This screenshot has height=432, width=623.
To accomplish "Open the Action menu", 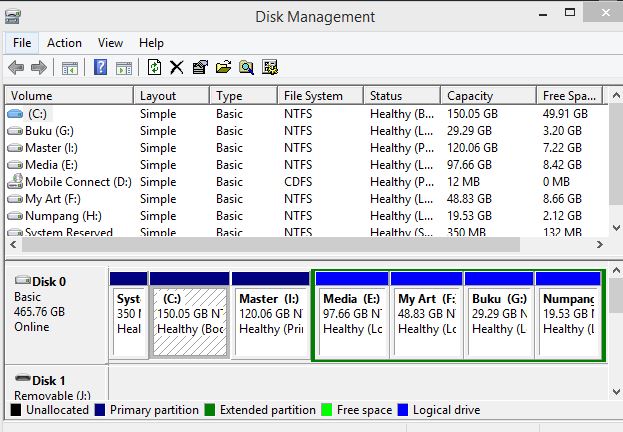I will pyautogui.click(x=64, y=43).
